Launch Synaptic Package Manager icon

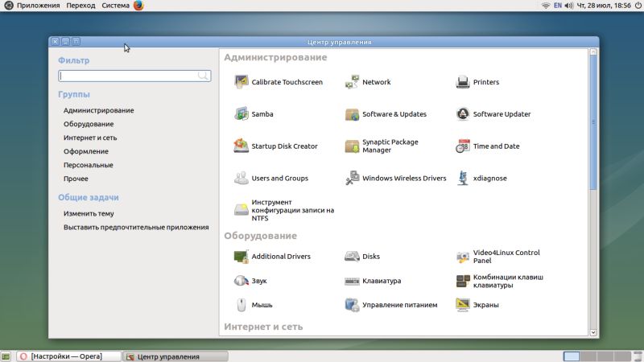[x=352, y=146]
